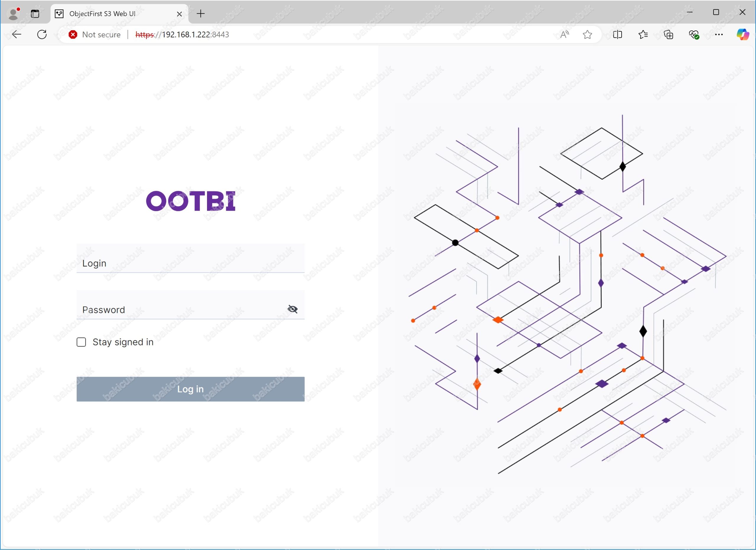
Task: Close the browser window
Action: point(742,12)
